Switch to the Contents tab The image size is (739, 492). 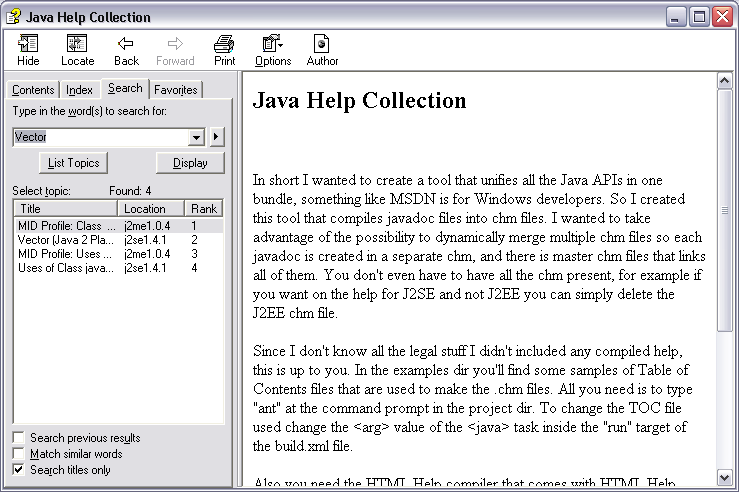pos(33,90)
